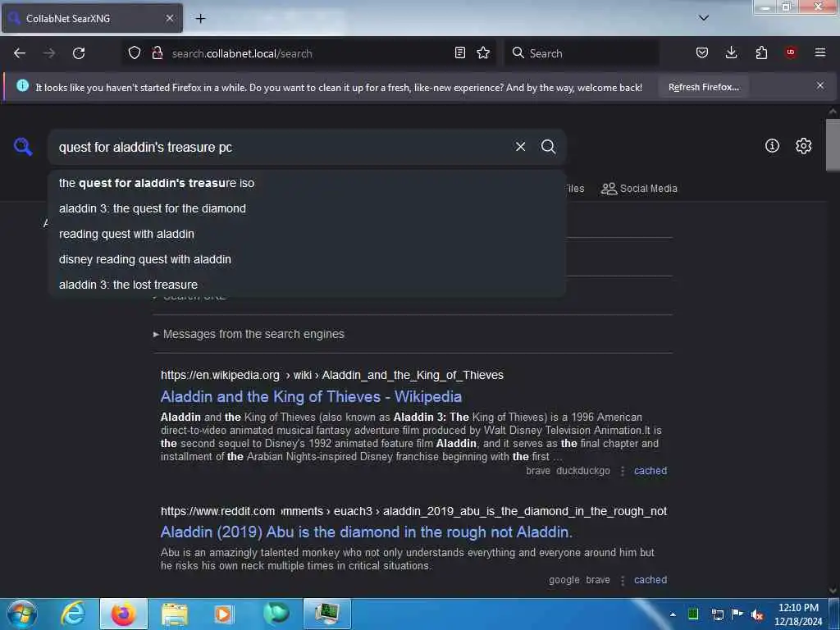Open the list all tabs chevron
Viewport: 840px width, 630px height.
pyautogui.click(x=703, y=18)
